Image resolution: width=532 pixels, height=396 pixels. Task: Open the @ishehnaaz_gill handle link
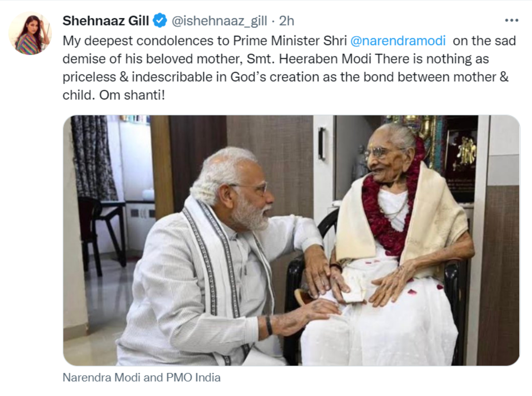pyautogui.click(x=219, y=21)
